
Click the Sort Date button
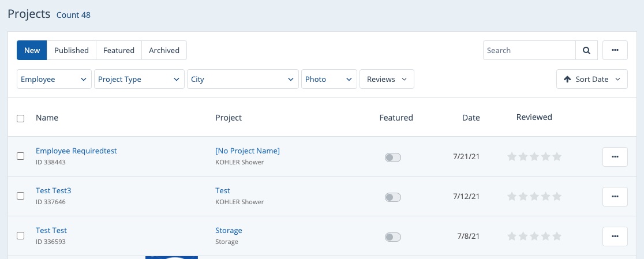click(591, 80)
